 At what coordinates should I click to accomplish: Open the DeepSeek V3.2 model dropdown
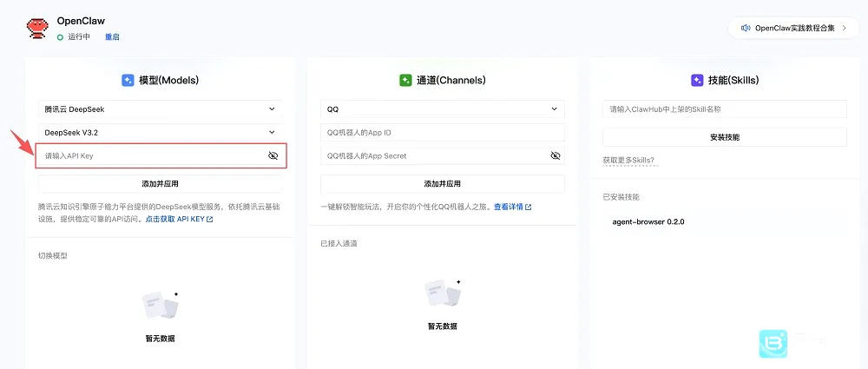160,133
